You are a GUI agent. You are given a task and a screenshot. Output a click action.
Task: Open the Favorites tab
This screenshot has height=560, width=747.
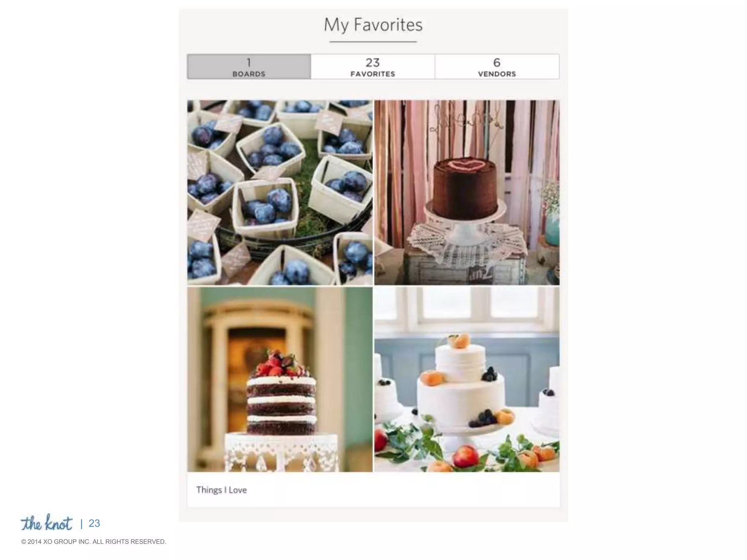click(x=373, y=67)
